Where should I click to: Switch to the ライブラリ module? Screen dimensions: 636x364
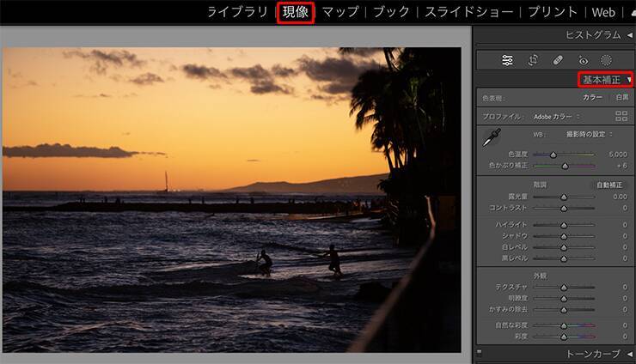(237, 12)
